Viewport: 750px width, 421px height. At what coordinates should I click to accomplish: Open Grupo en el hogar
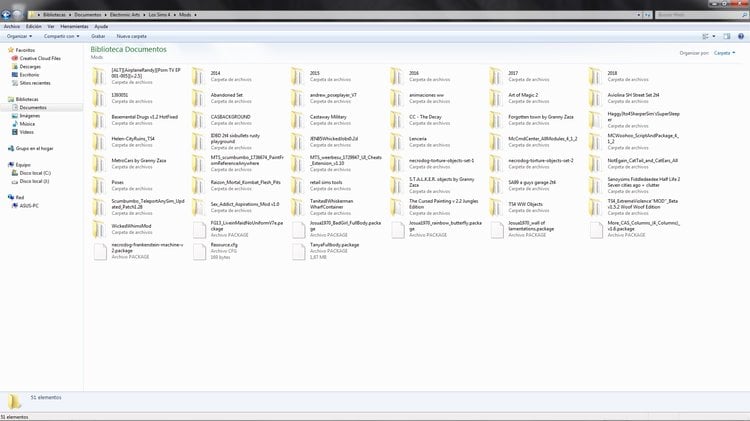34,149
